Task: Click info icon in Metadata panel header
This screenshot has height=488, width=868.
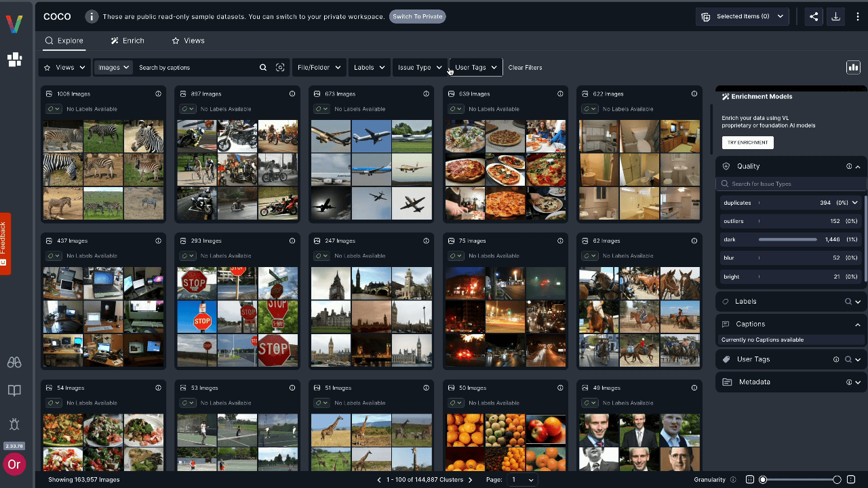Action: pyautogui.click(x=849, y=382)
